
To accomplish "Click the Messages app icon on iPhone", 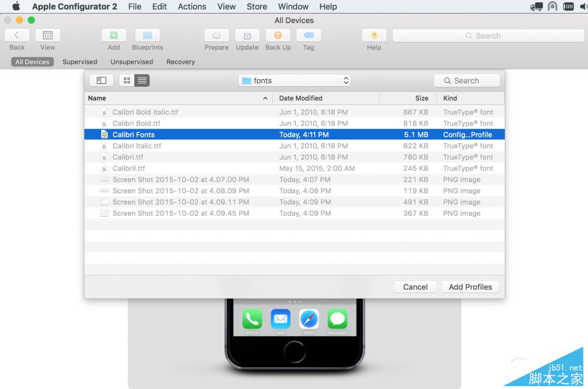I will click(337, 319).
